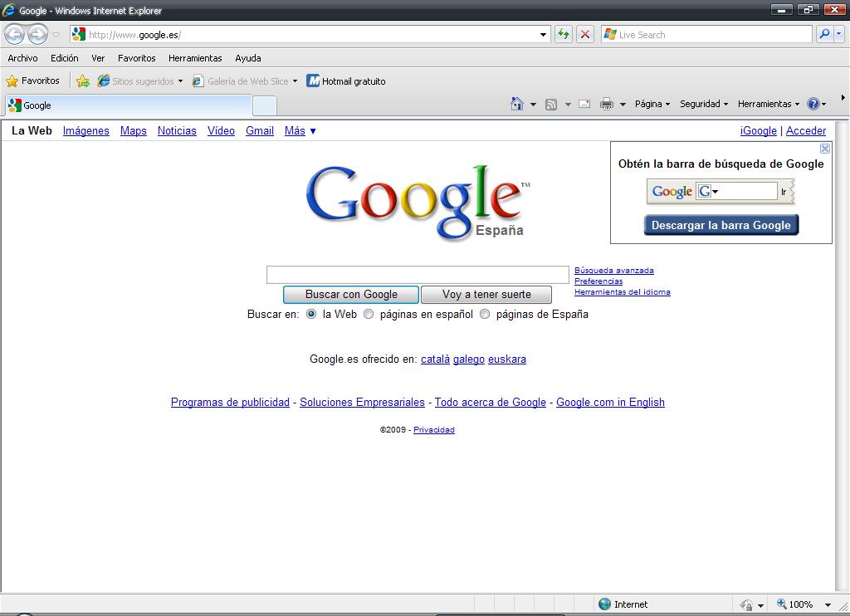Click the Voy a tener suerte button
Image resolution: width=850 pixels, height=616 pixels.
tap(486, 295)
